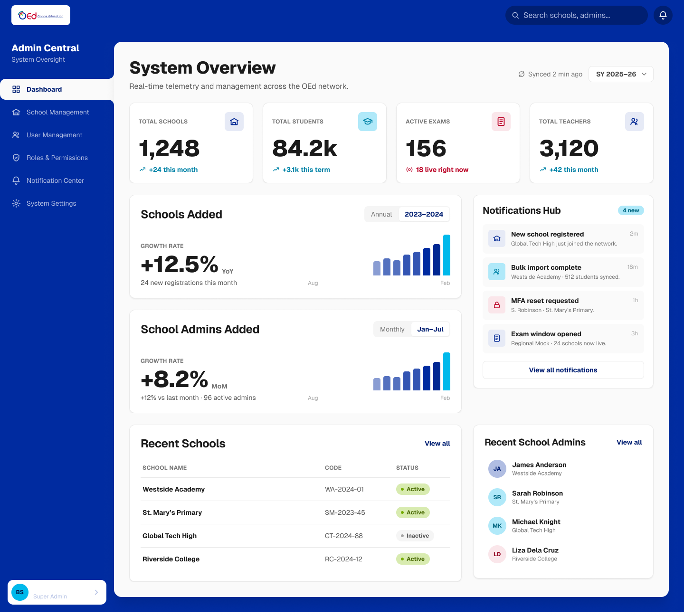684x616 pixels.
Task: Switch School Admins chart to Monthly
Action: click(x=392, y=329)
